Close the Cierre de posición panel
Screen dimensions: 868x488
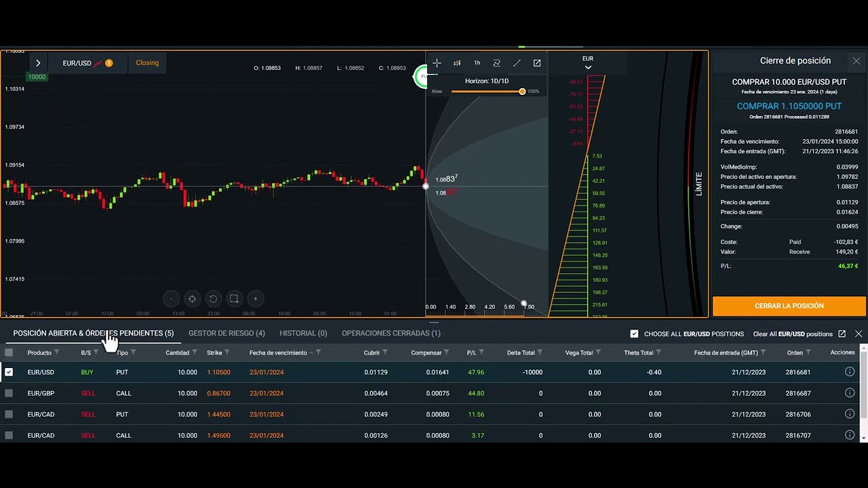(x=856, y=61)
